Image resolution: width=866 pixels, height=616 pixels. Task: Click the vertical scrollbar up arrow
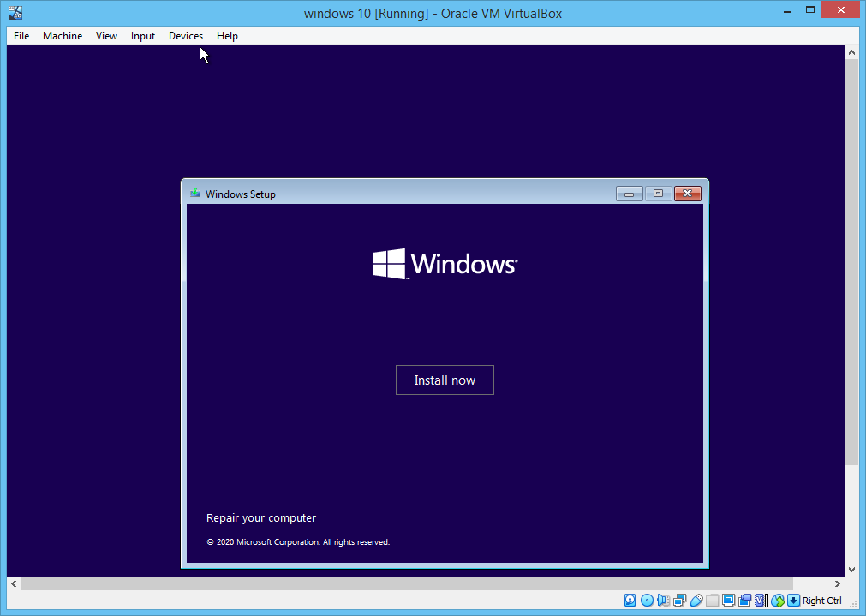(851, 52)
